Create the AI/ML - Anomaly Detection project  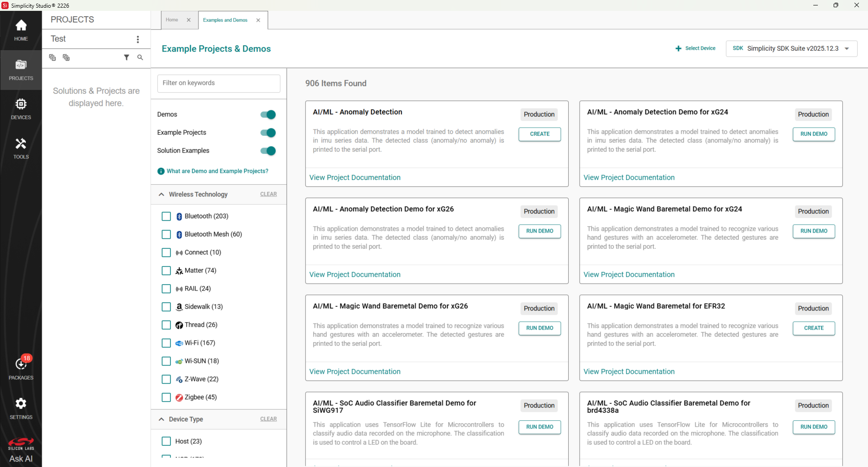click(540, 134)
